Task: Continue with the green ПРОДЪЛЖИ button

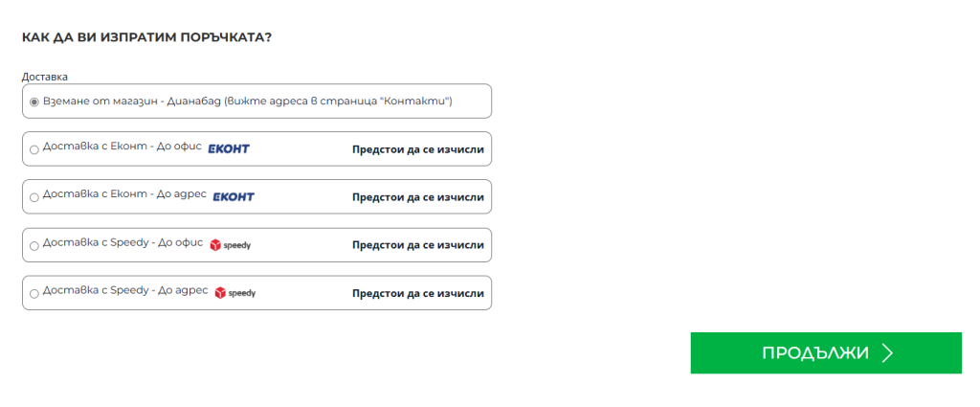Action: [826, 353]
